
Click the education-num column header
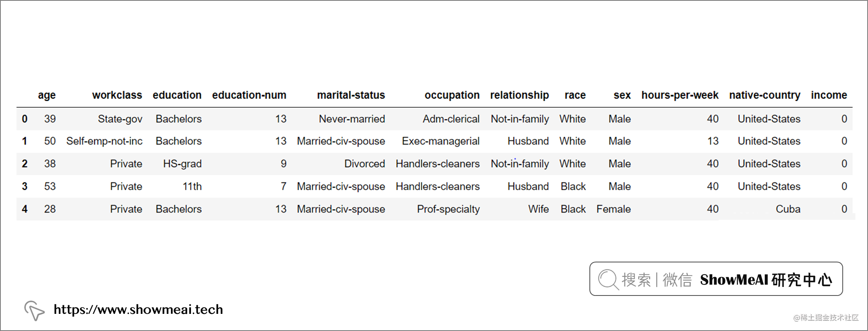coord(249,95)
